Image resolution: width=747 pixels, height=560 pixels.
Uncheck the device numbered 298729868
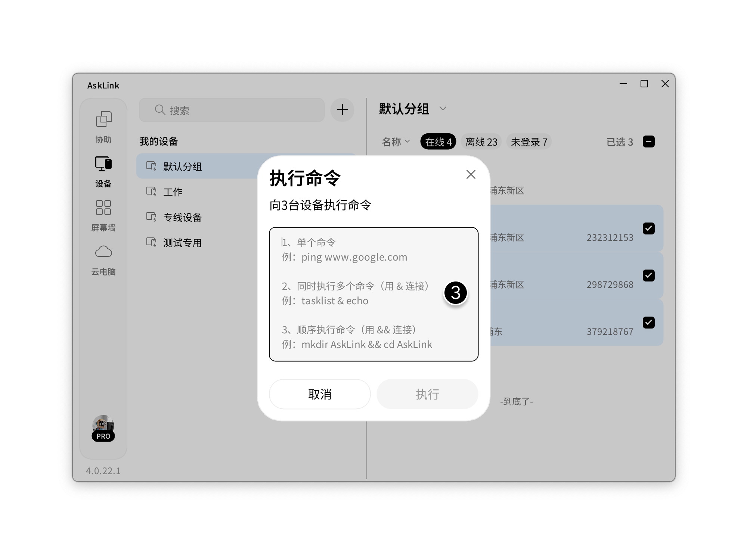649,276
